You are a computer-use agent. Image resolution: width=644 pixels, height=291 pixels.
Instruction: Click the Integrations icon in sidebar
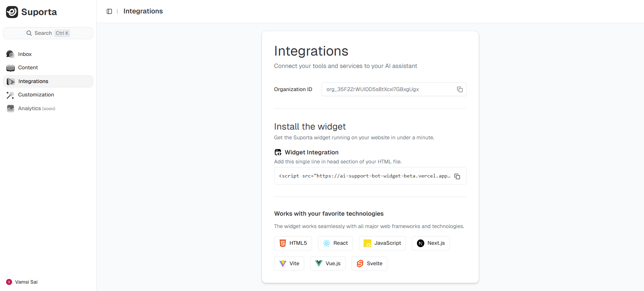click(x=11, y=81)
